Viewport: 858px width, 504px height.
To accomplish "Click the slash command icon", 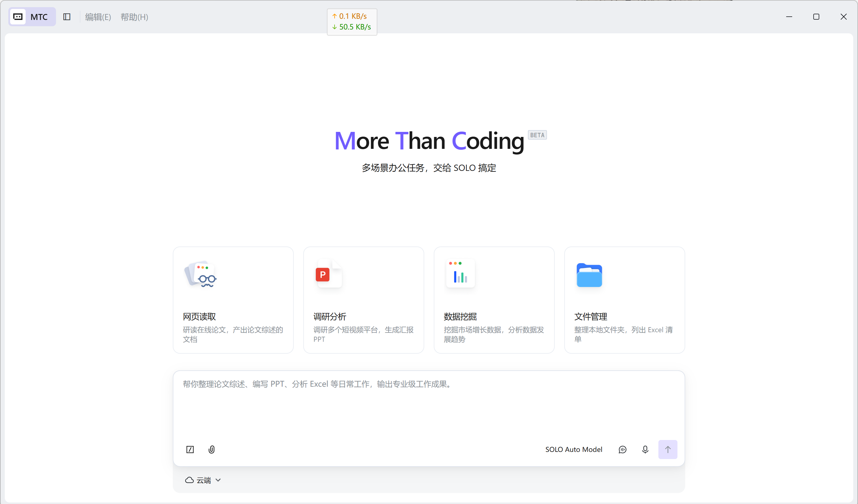I will (190, 450).
